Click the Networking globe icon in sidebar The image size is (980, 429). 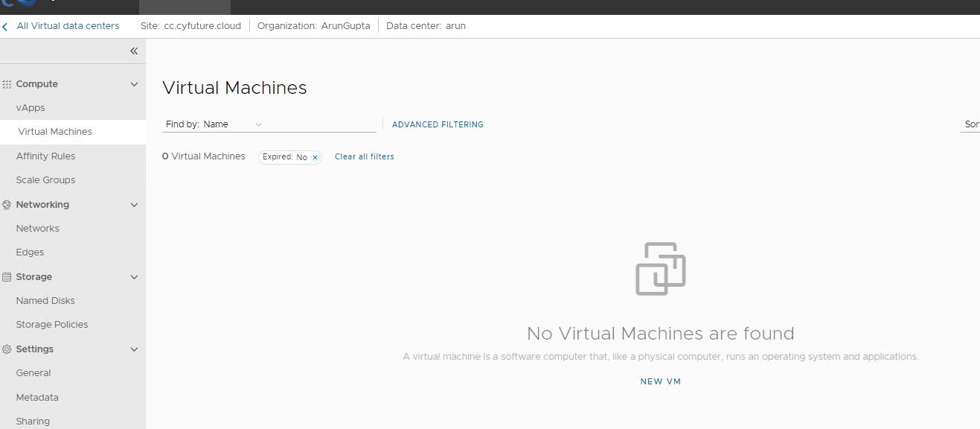(6, 204)
